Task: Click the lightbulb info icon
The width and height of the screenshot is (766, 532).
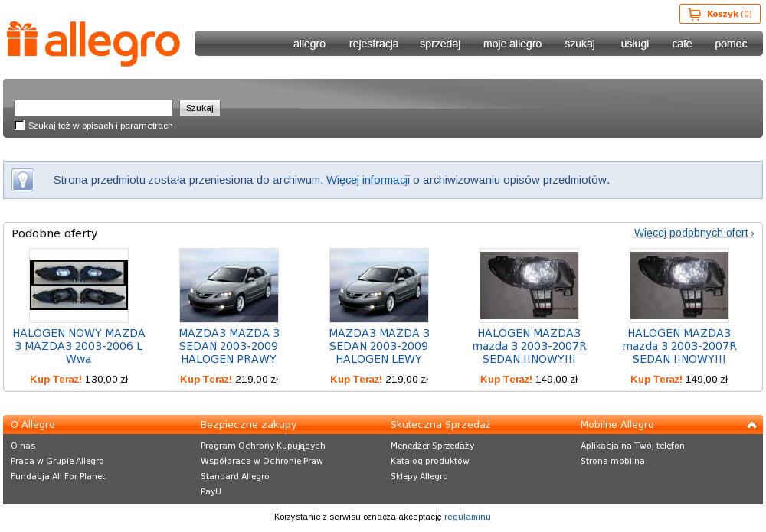Action: (23, 180)
